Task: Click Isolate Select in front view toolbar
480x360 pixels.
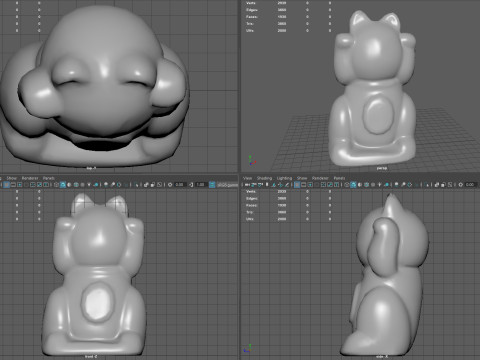Action: (x=137, y=184)
